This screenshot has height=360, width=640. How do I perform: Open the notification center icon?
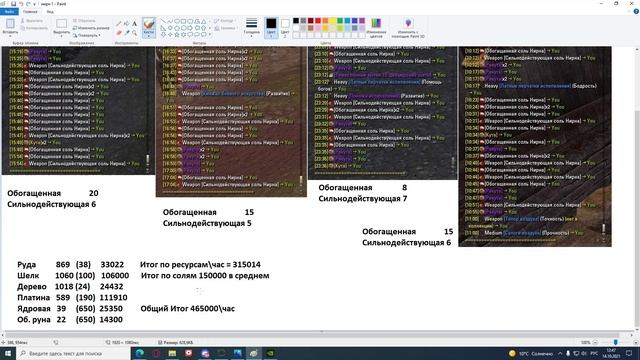click(x=629, y=353)
